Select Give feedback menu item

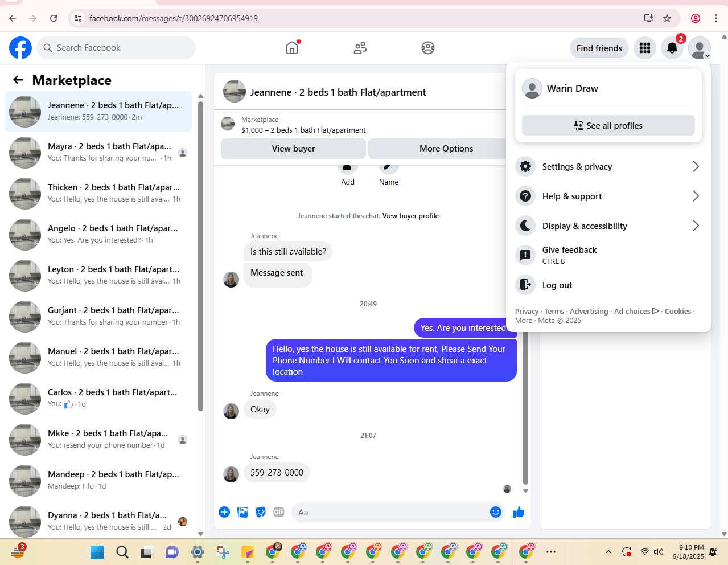click(608, 255)
